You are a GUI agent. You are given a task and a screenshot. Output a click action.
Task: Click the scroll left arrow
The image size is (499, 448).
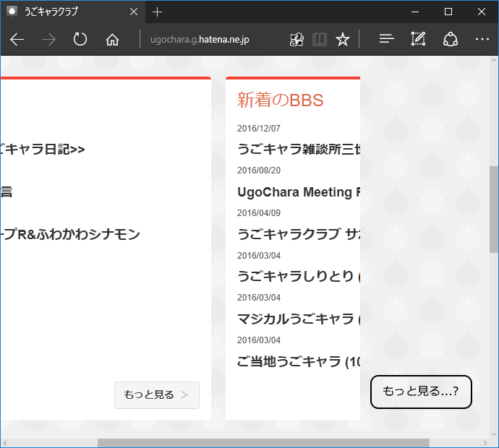pos(5,443)
